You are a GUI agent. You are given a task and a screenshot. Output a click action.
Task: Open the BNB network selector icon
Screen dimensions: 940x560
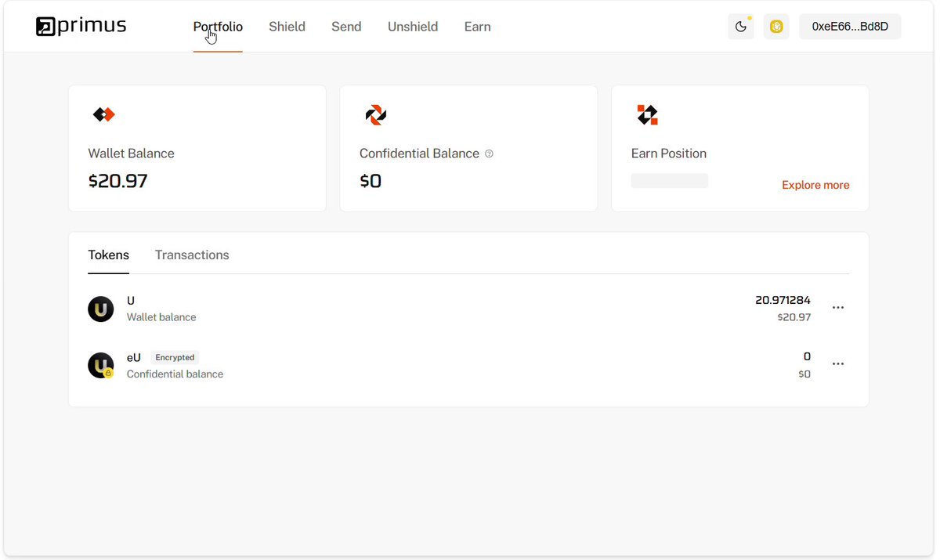776,27
